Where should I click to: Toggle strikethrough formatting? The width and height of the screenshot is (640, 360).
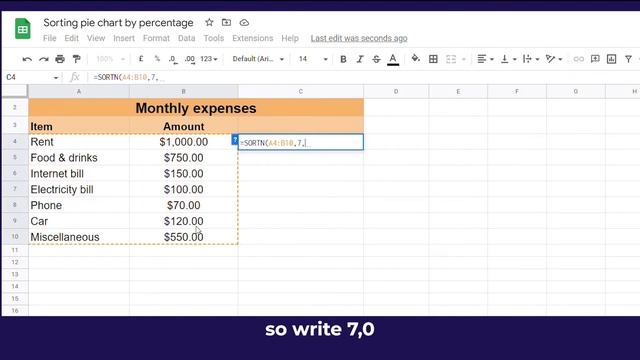(376, 59)
